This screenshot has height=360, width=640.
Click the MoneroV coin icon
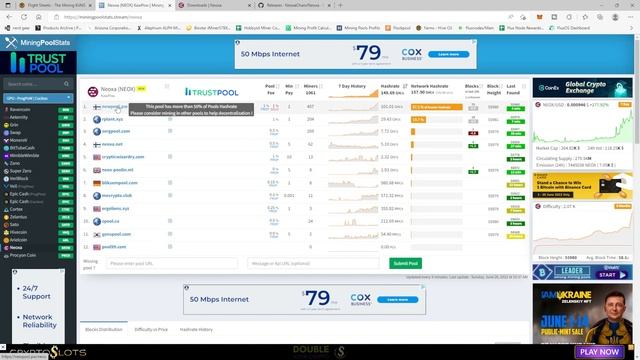click(x=6, y=140)
